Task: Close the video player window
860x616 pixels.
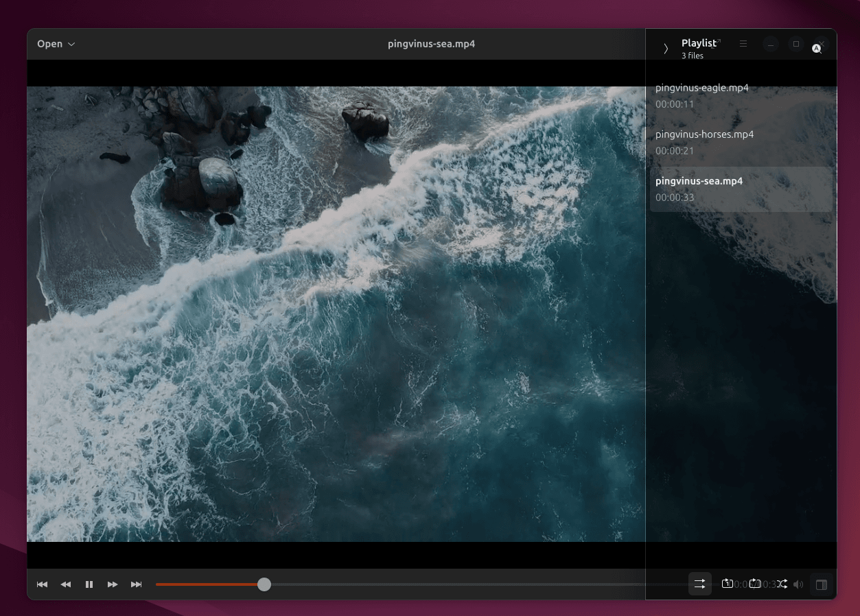Action: click(821, 44)
